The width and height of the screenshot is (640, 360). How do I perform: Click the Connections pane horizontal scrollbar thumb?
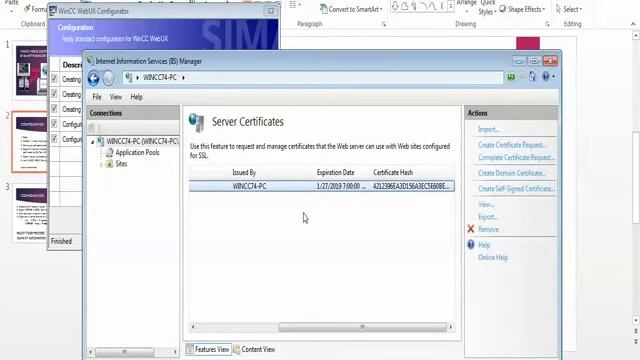pos(124,352)
